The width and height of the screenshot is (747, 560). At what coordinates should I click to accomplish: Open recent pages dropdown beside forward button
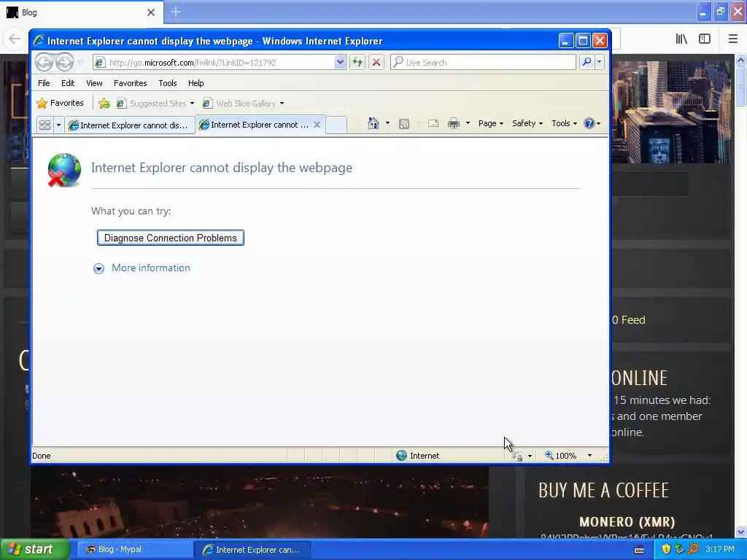(80, 63)
